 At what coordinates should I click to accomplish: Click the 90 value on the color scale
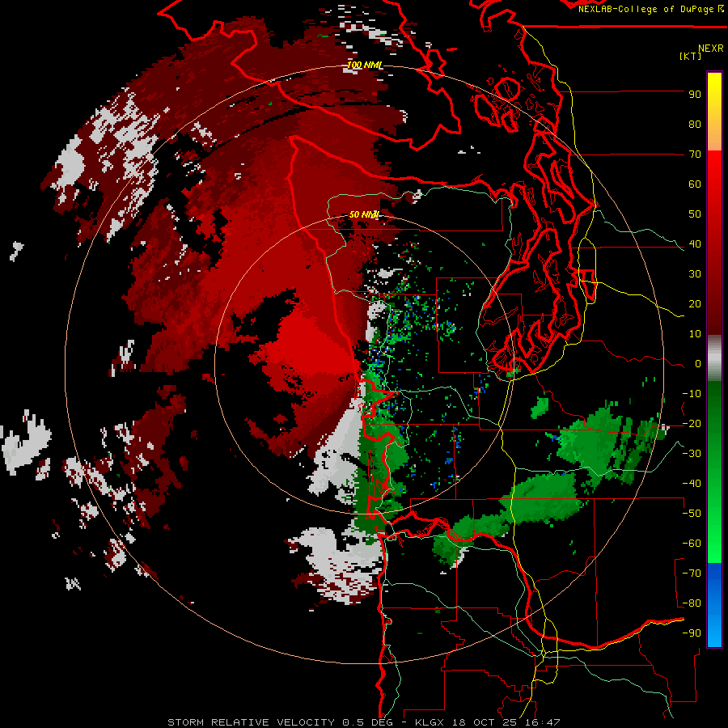[x=695, y=95]
